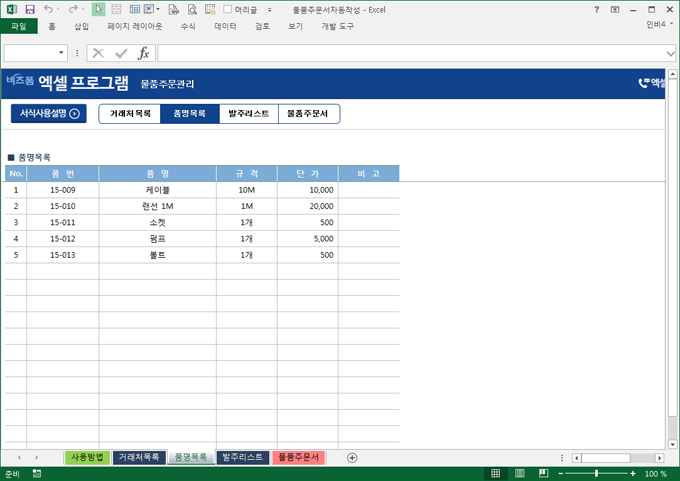Click the confirm checkmark in formula bar
Screen dimensions: 680x481
point(121,53)
